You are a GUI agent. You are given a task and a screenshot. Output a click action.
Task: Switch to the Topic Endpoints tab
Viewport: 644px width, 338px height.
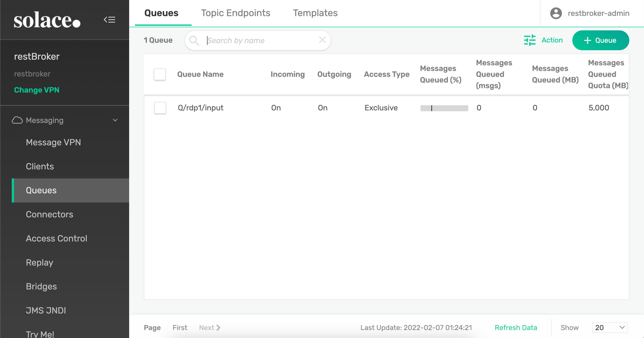point(236,13)
